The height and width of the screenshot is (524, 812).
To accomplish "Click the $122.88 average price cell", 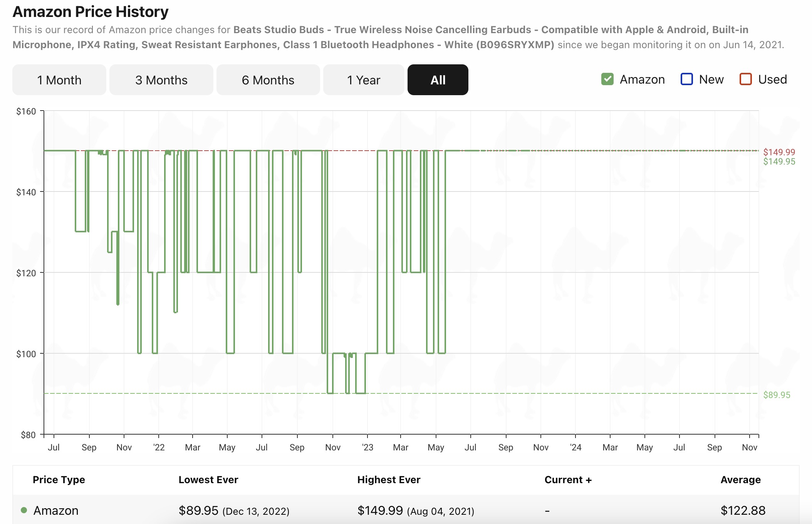I will [743, 511].
